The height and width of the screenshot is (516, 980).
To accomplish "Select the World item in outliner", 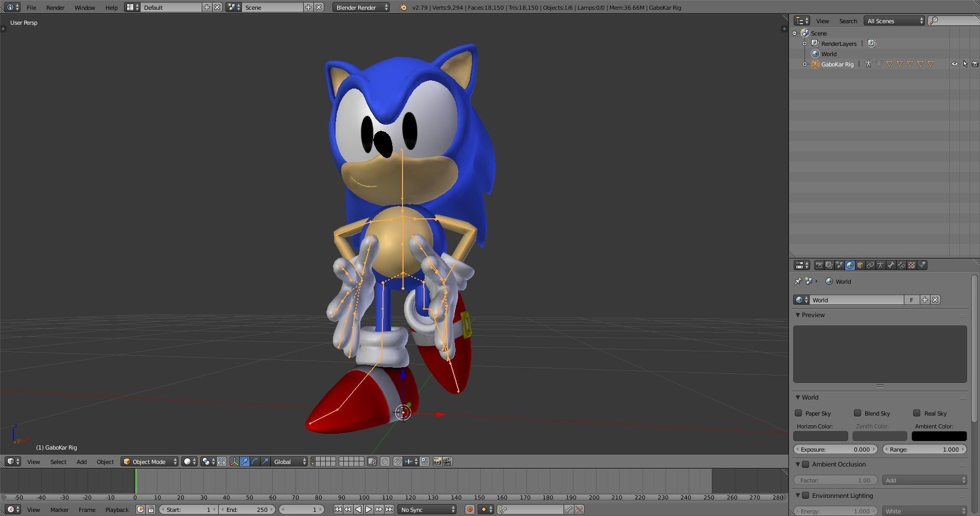I will [829, 54].
